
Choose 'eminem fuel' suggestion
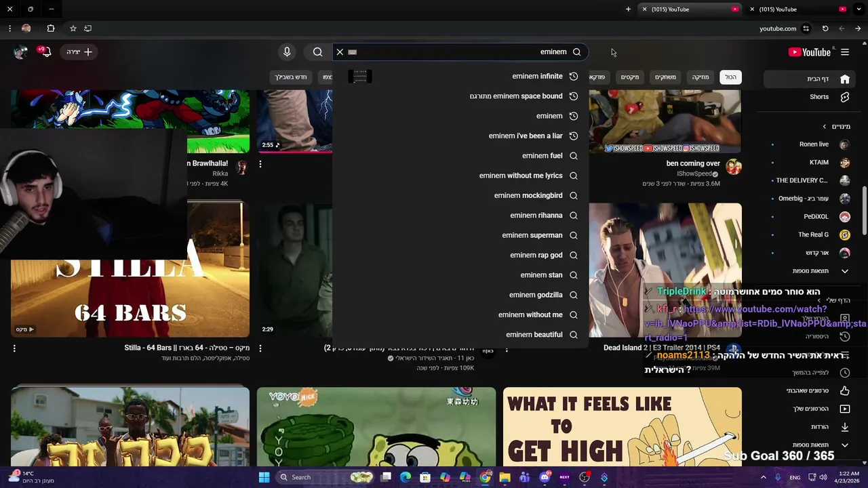460,156
